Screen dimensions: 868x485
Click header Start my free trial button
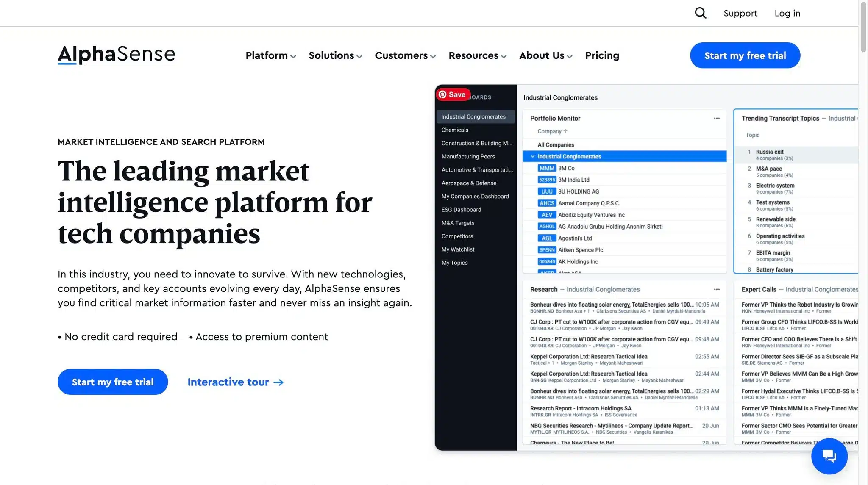tap(745, 55)
